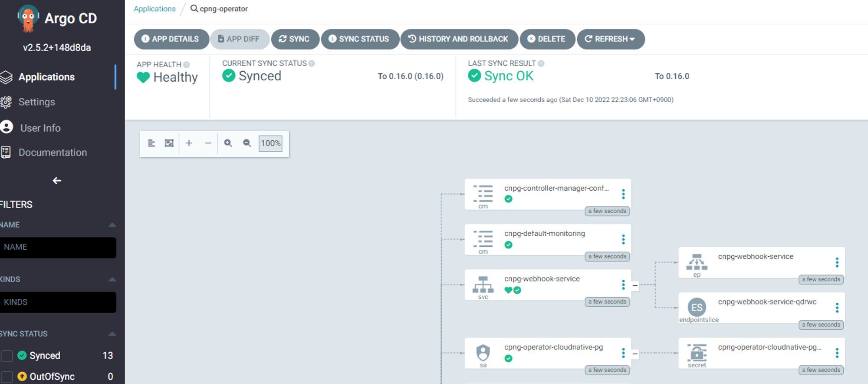This screenshot has height=384, width=868.
Task: Click the Sync OK result text
Action: (509, 76)
